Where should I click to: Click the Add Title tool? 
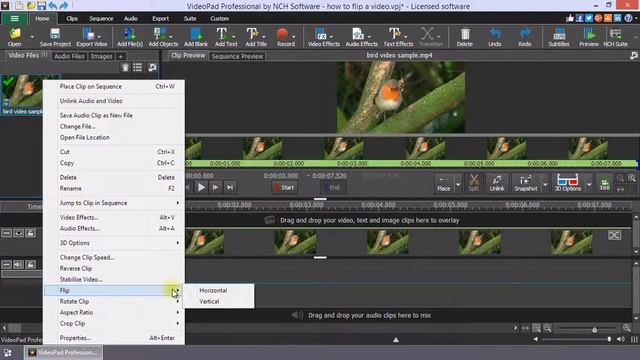tap(256, 37)
